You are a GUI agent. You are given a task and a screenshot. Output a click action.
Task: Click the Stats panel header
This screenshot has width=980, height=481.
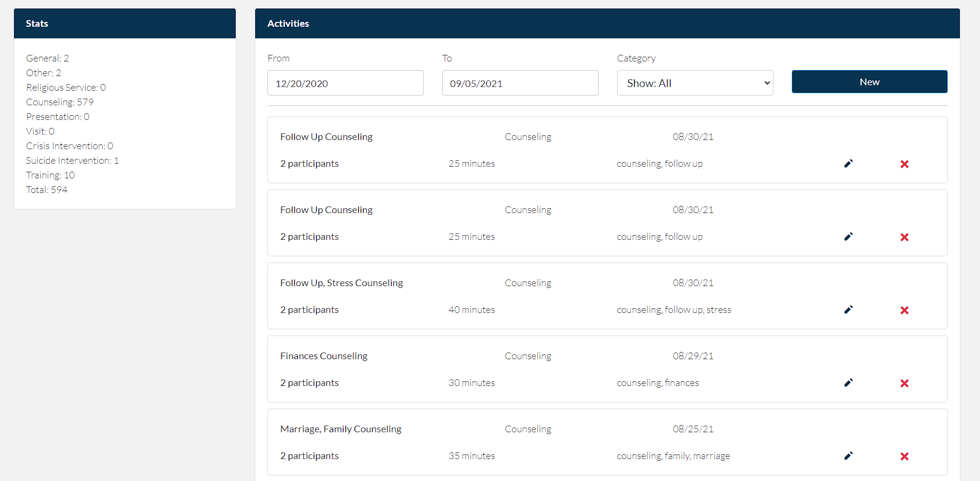click(125, 23)
